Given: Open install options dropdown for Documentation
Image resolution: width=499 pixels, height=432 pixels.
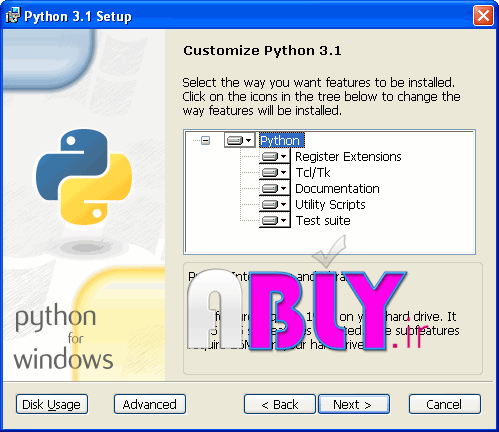Looking at the screenshot, I should pyautogui.click(x=275, y=188).
